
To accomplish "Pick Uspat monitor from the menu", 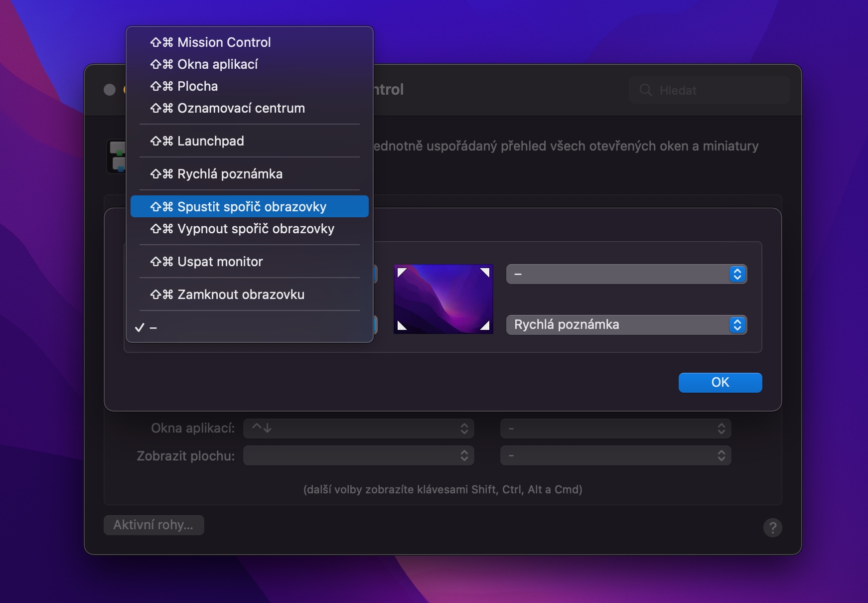I will pos(249,262).
